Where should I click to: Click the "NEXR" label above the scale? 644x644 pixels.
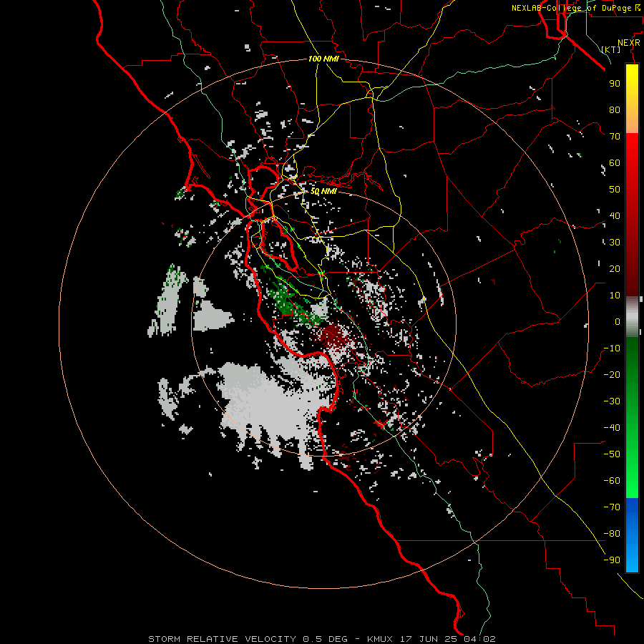pos(628,43)
